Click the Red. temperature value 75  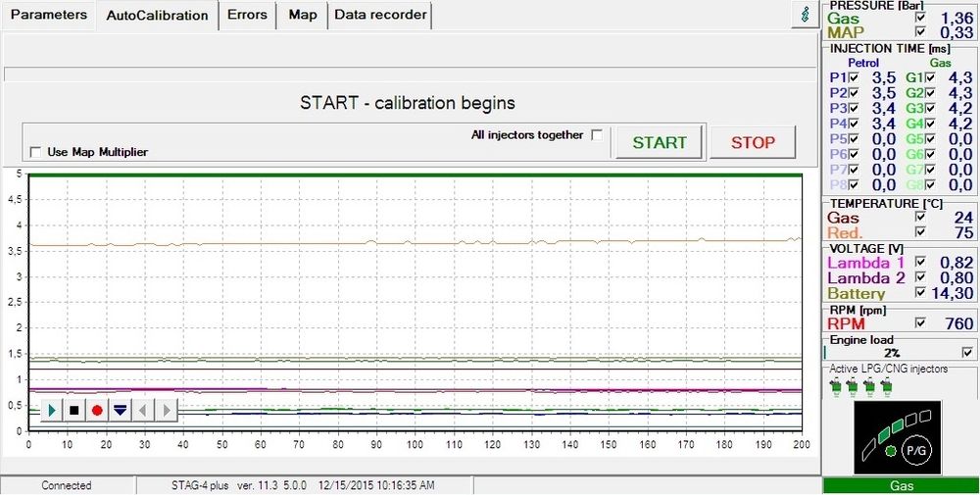coord(964,232)
